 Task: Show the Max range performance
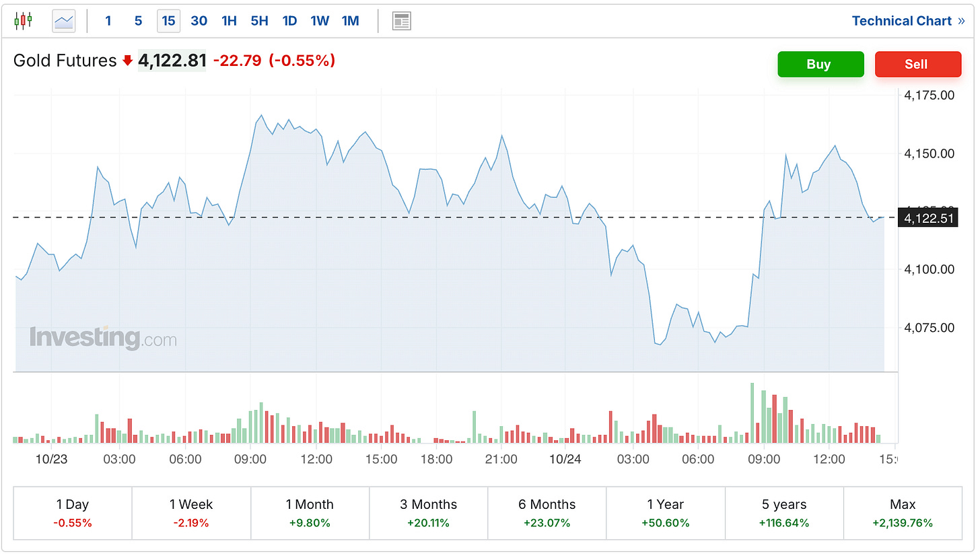pyautogui.click(x=903, y=513)
